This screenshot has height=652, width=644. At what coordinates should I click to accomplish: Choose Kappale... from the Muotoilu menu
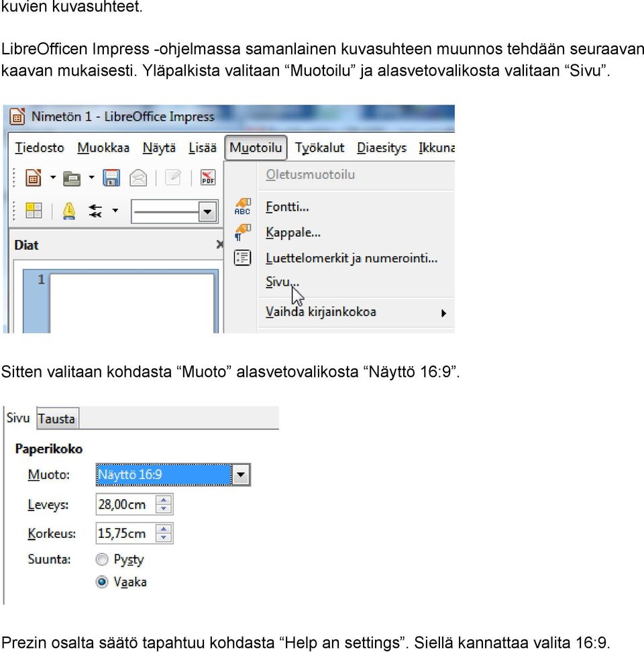click(293, 233)
